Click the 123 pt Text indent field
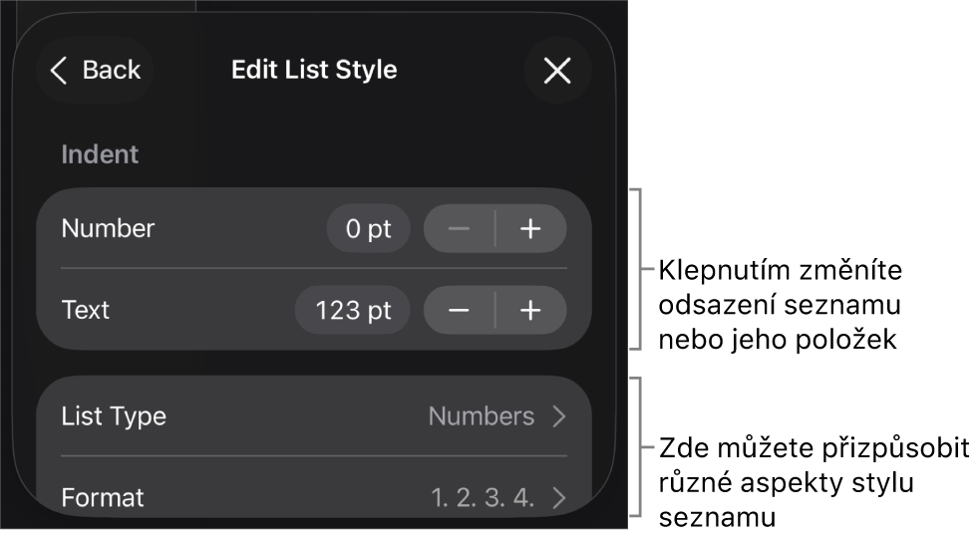980x535 pixels. tap(353, 311)
